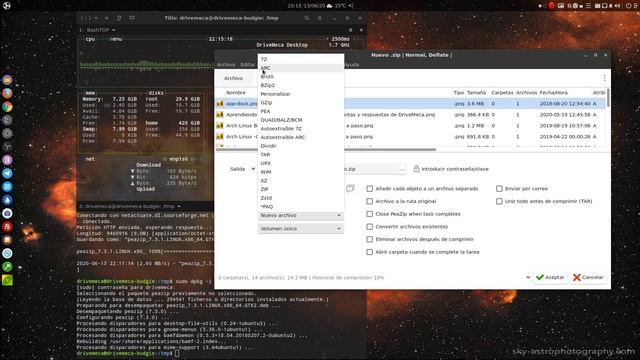Open the Editar menu in PeaZip
The height and width of the screenshot is (360, 640).
pyautogui.click(x=247, y=64)
